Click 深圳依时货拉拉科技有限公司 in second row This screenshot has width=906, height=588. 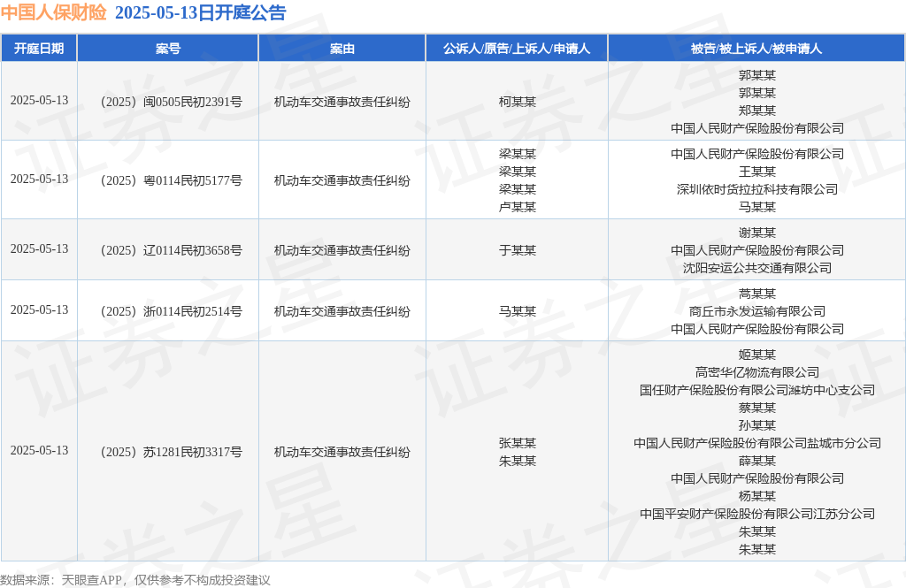click(756, 188)
